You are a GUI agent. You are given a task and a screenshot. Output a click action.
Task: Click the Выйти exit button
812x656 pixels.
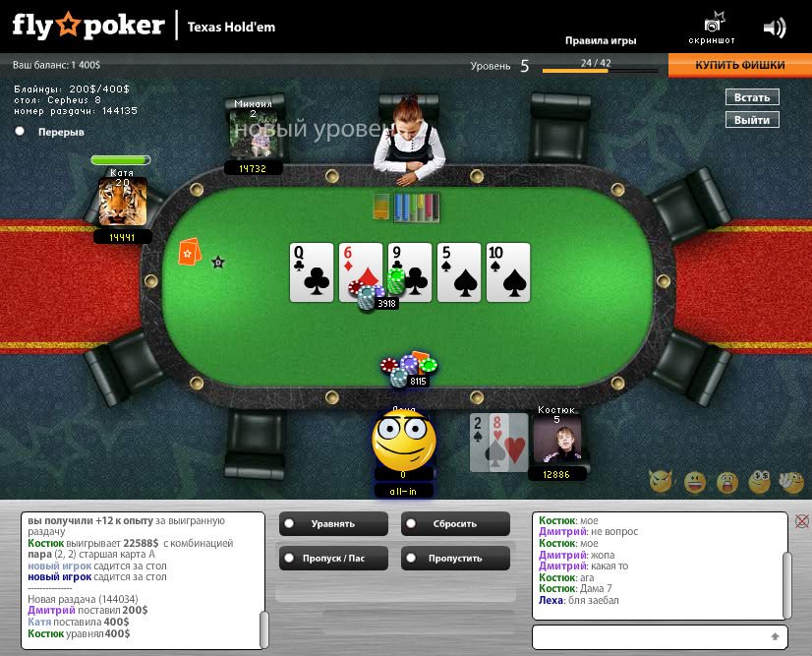click(752, 120)
